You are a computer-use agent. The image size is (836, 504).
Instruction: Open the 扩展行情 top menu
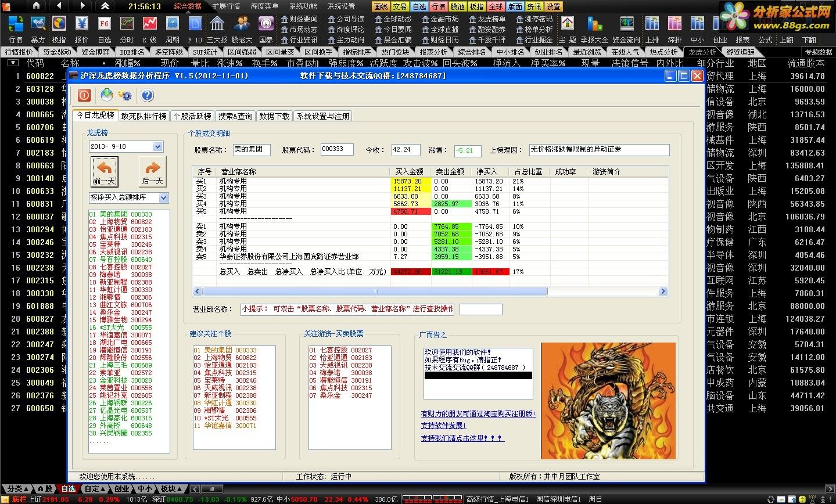point(226,6)
